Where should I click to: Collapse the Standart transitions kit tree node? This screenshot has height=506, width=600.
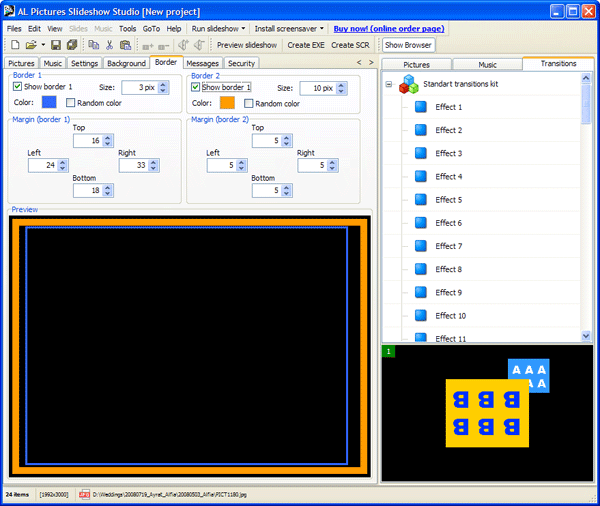pyautogui.click(x=389, y=84)
